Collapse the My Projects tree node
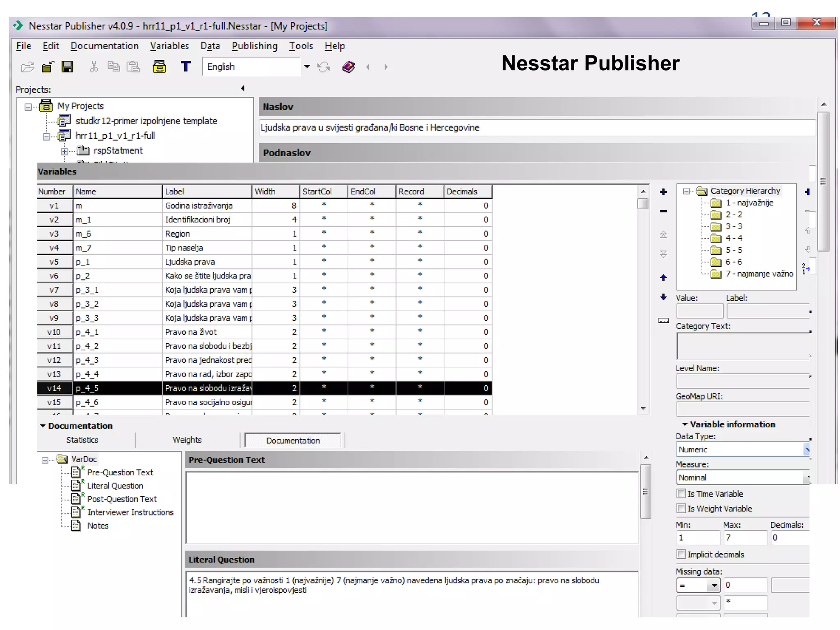Screen dimensions: 840x630 coord(28,107)
